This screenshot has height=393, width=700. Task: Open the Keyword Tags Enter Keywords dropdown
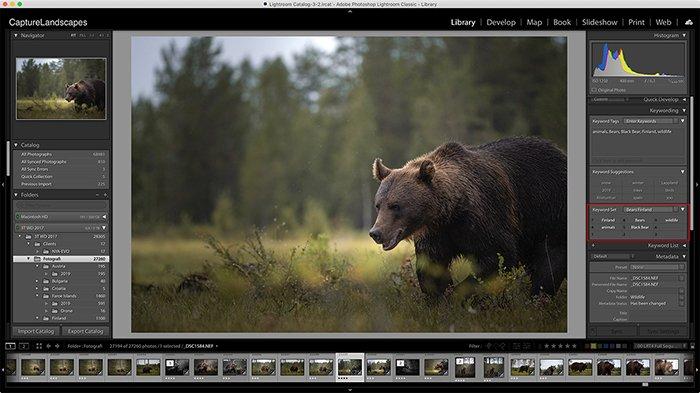651,121
